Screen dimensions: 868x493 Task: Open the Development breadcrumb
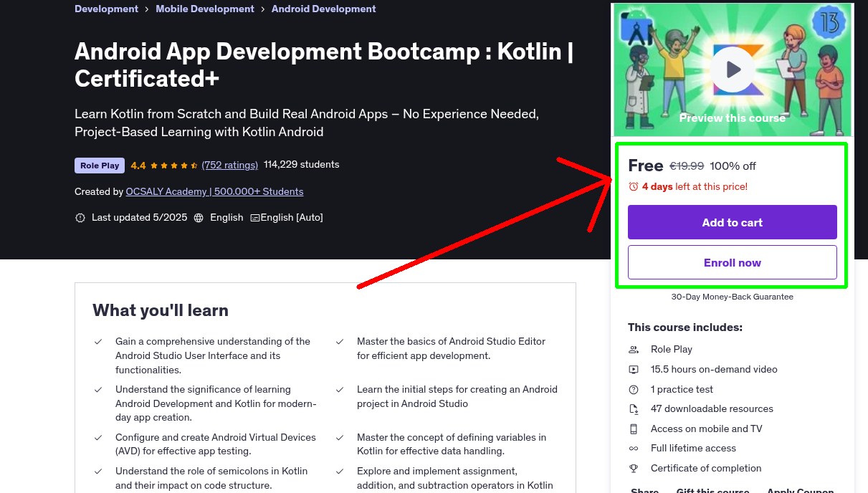click(106, 9)
